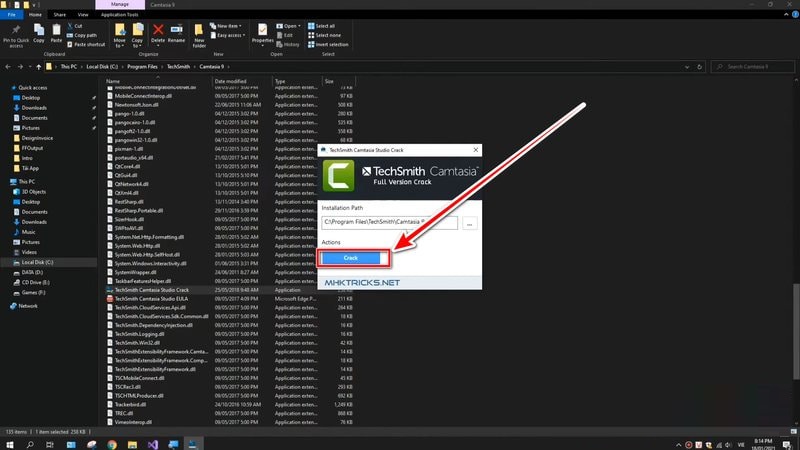800x450 pixels.
Task: Open File Explorer from the taskbar
Action: coord(132,444)
